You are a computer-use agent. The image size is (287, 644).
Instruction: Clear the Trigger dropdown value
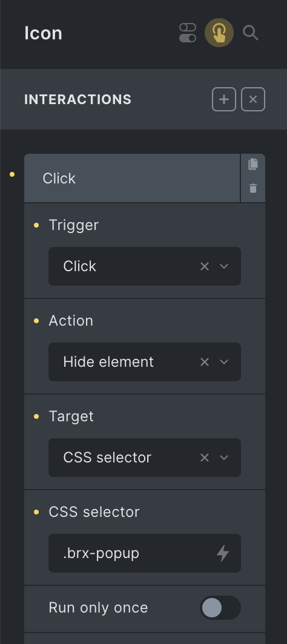click(x=205, y=266)
